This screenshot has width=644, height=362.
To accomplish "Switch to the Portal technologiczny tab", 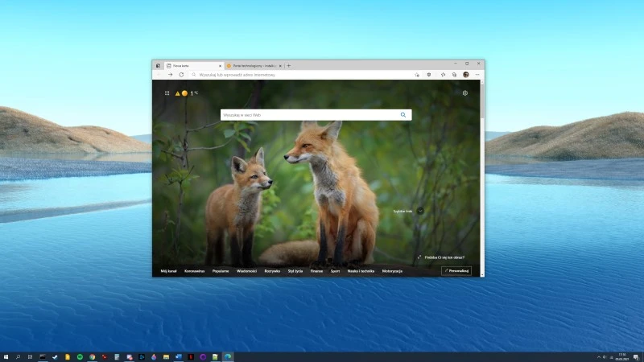I will pos(254,66).
